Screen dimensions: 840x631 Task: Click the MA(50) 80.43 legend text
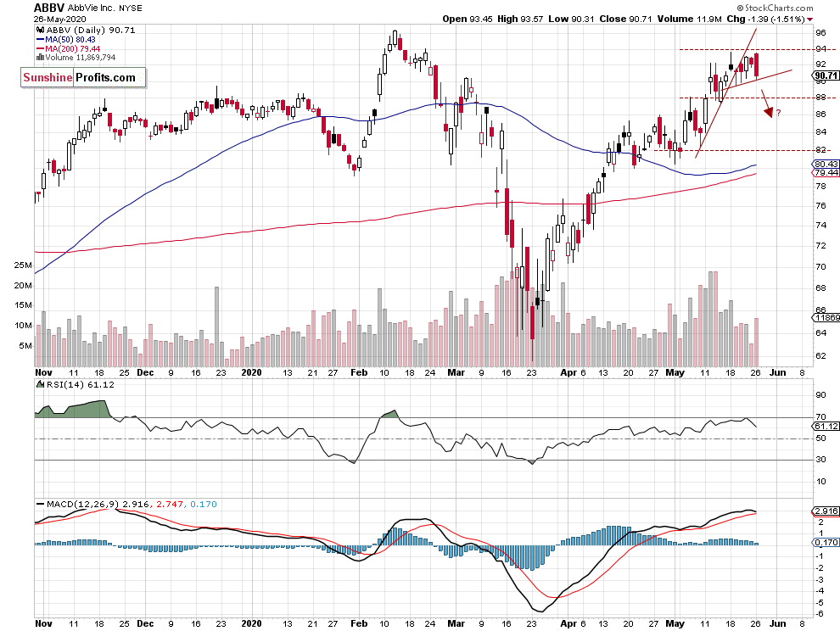(70, 40)
